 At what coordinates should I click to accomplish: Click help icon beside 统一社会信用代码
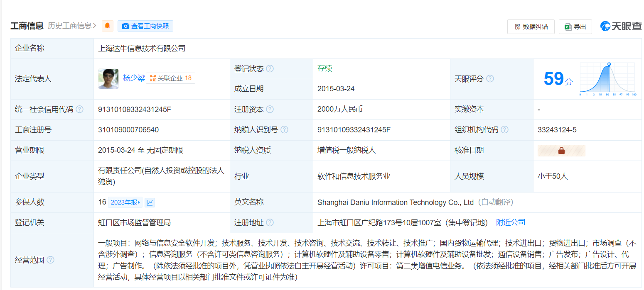click(x=79, y=110)
